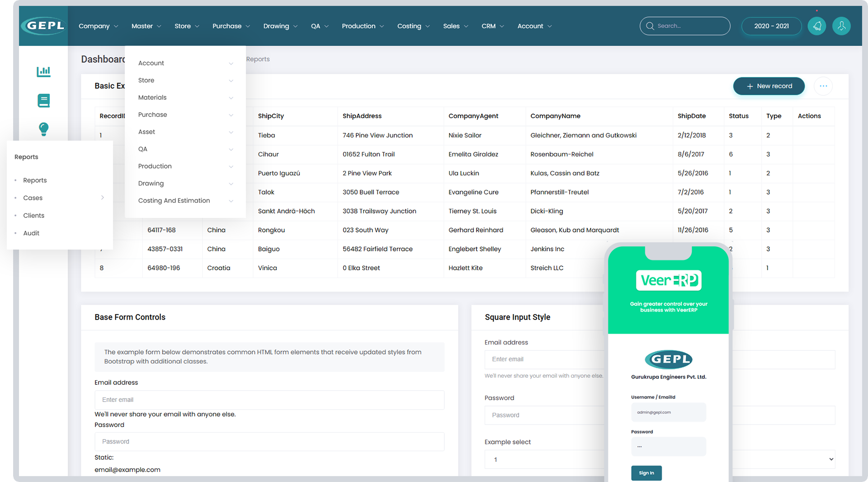
Task: Click the 2020 - 2021 year button
Action: point(771,26)
